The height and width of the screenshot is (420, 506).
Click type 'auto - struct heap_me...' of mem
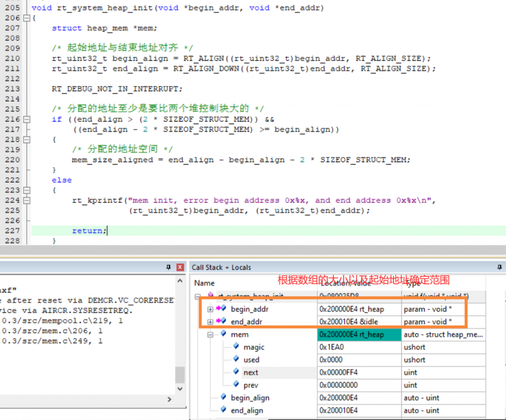tap(443, 335)
